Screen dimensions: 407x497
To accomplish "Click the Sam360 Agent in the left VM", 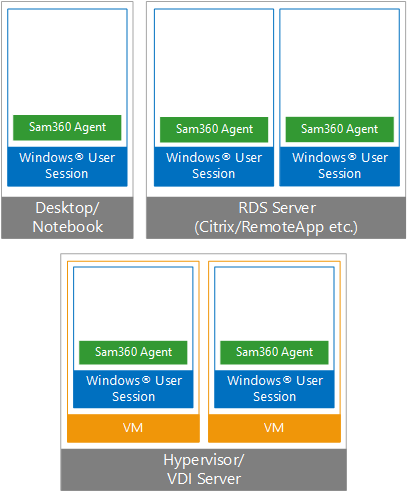I will 133,352.
